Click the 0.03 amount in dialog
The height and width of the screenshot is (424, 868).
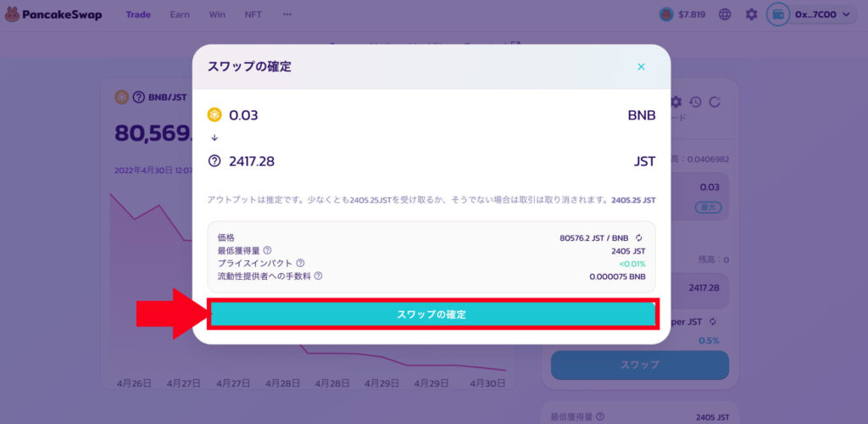(243, 115)
